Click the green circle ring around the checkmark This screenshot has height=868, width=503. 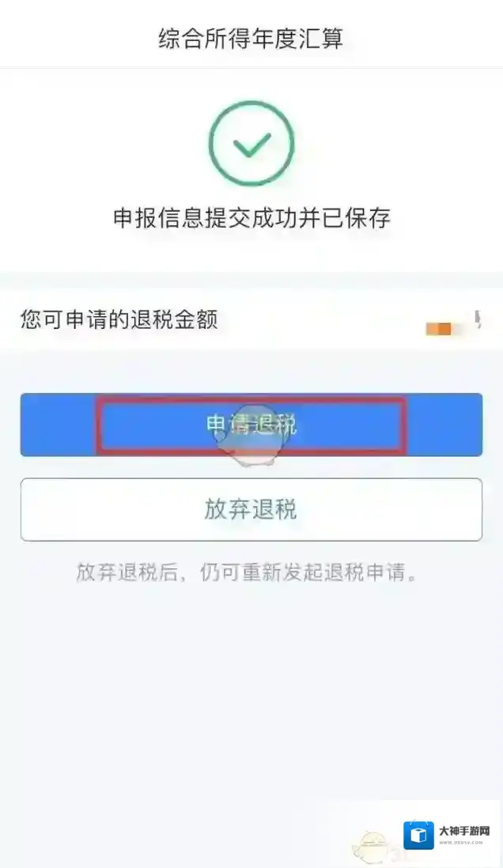pos(251,143)
